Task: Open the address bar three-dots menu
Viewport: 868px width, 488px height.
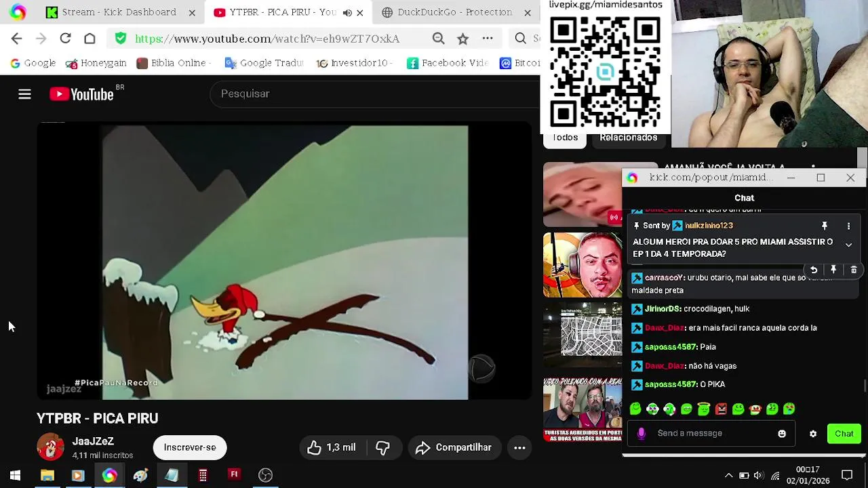Action: [488, 39]
